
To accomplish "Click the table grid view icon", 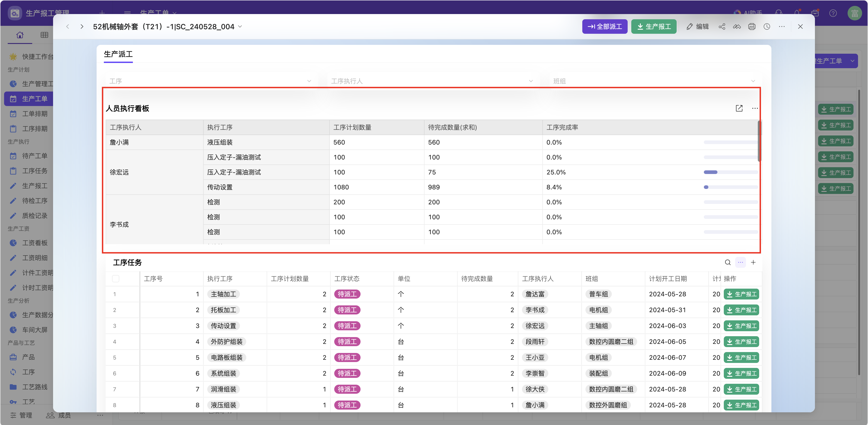I will coord(44,35).
